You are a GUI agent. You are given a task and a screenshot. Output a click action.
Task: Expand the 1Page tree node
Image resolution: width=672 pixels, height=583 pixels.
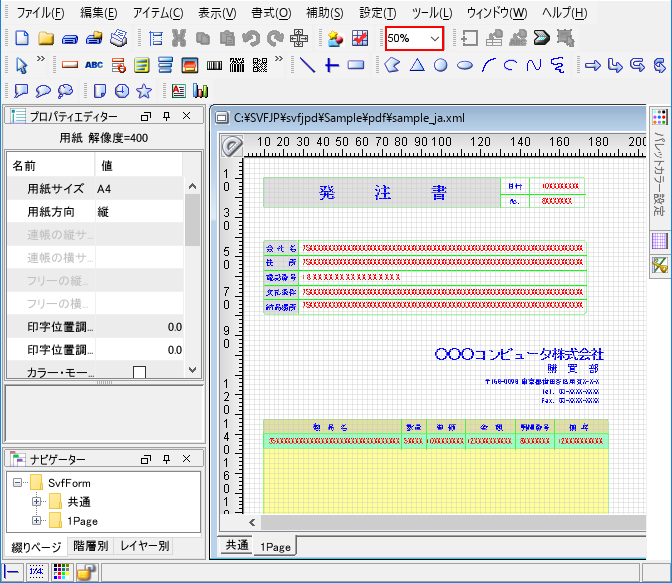coord(36,520)
